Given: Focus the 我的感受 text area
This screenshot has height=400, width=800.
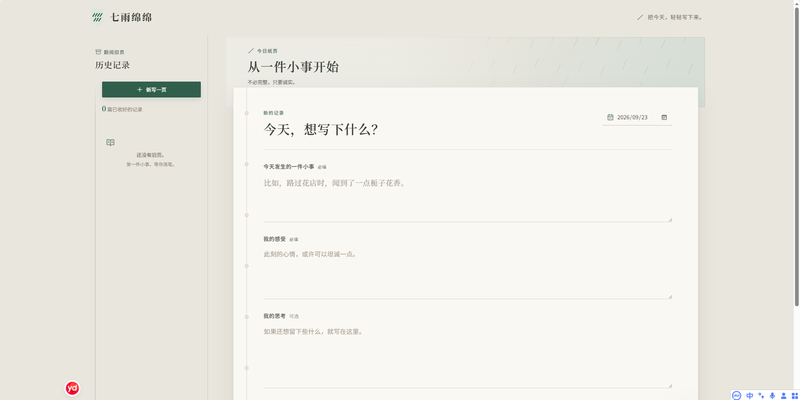Looking at the screenshot, I should tap(468, 272).
